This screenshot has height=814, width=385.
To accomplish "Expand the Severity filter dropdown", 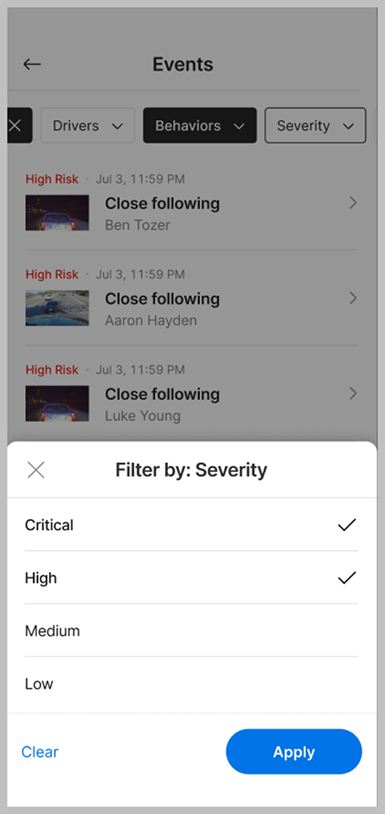I will pyautogui.click(x=315, y=125).
